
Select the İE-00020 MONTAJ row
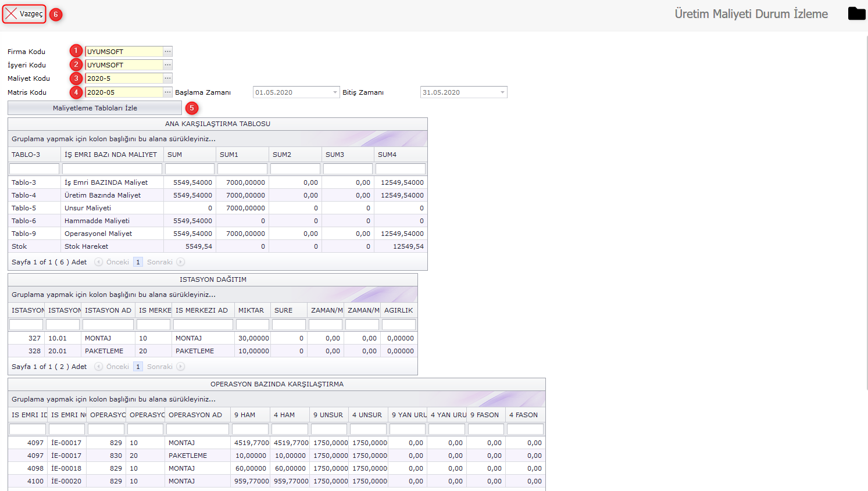277,481
